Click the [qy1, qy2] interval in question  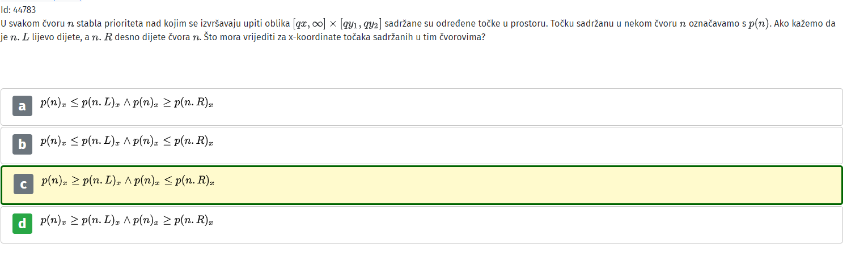click(x=361, y=24)
